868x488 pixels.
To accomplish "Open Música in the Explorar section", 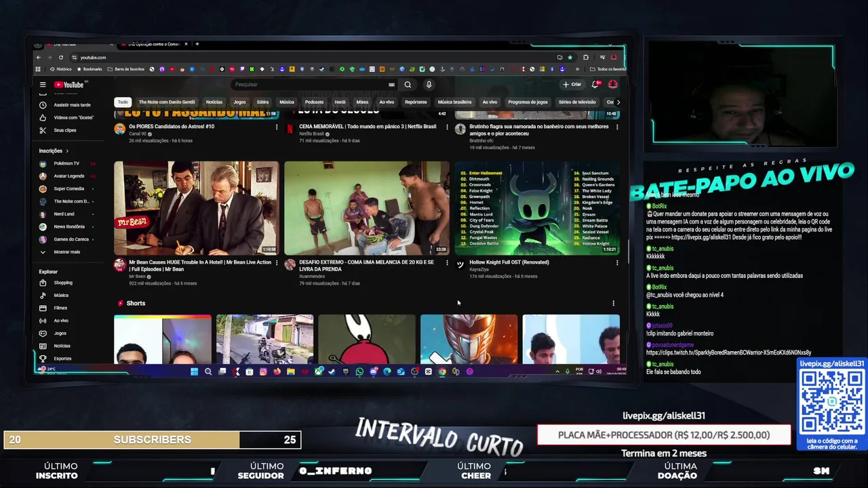I will pyautogui.click(x=66, y=296).
